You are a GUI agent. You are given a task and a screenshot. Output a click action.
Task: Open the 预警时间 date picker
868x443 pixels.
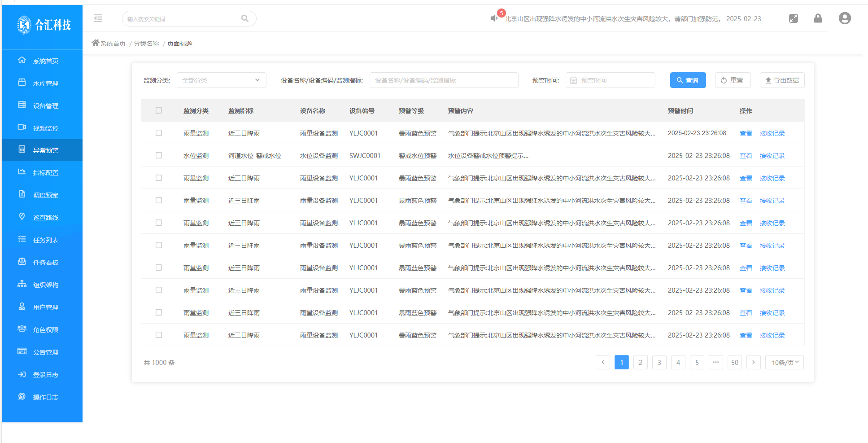[x=610, y=80]
